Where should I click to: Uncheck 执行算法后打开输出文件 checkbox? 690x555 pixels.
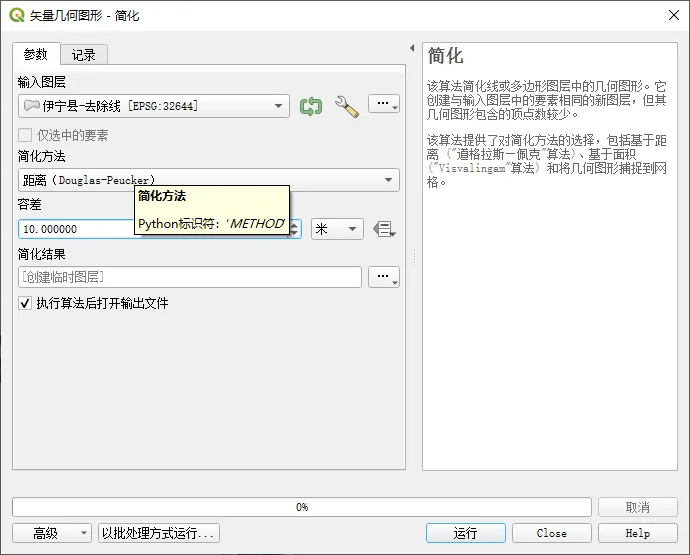pyautogui.click(x=26, y=303)
